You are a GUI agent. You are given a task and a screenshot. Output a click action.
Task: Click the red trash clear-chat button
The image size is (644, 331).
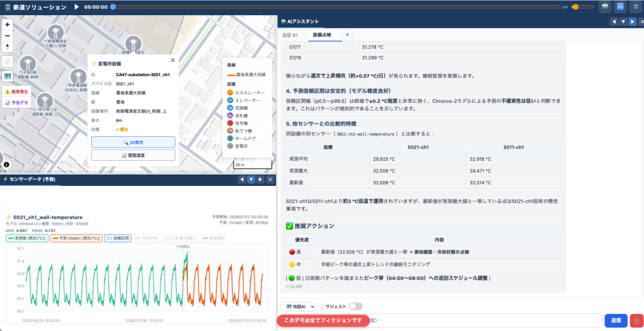click(x=636, y=320)
